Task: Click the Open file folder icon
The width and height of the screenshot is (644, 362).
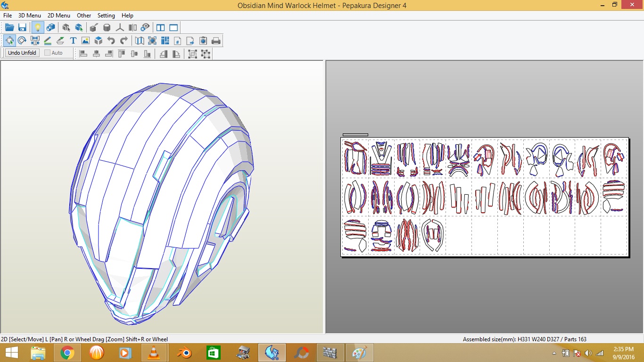Action: [9, 27]
